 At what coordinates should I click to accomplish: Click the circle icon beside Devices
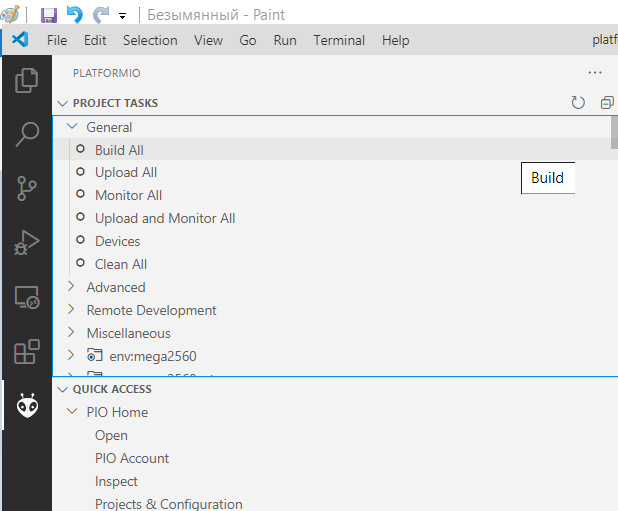pos(80,240)
